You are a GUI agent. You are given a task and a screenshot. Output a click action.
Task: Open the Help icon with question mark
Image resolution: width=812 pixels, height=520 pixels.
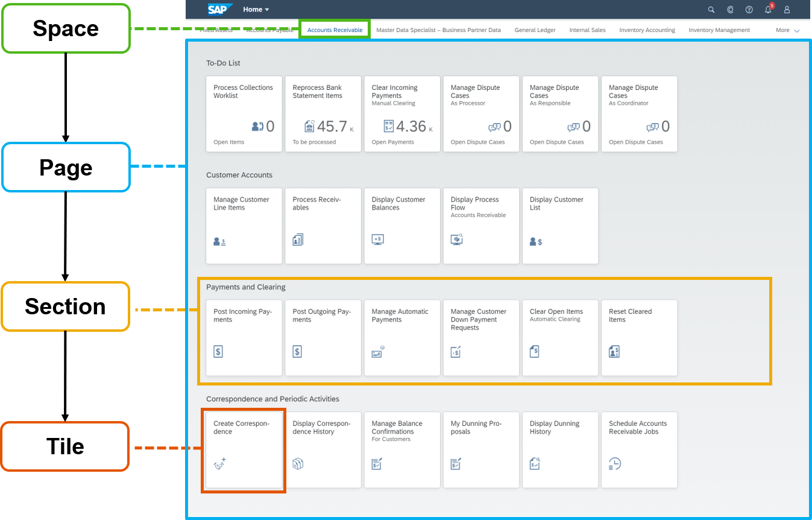(749, 10)
